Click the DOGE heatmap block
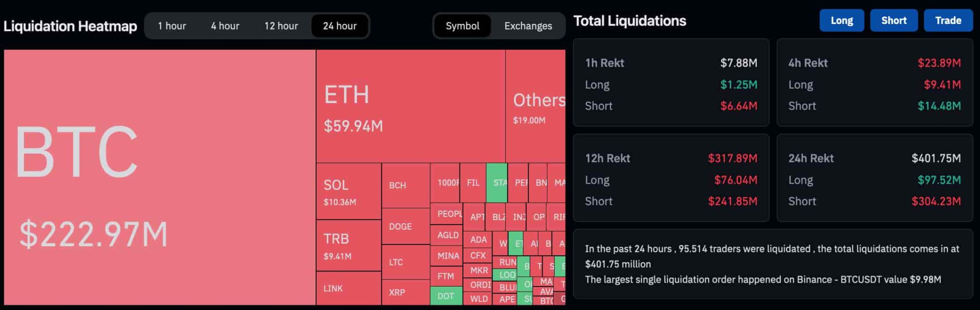The image size is (980, 310). 405,226
